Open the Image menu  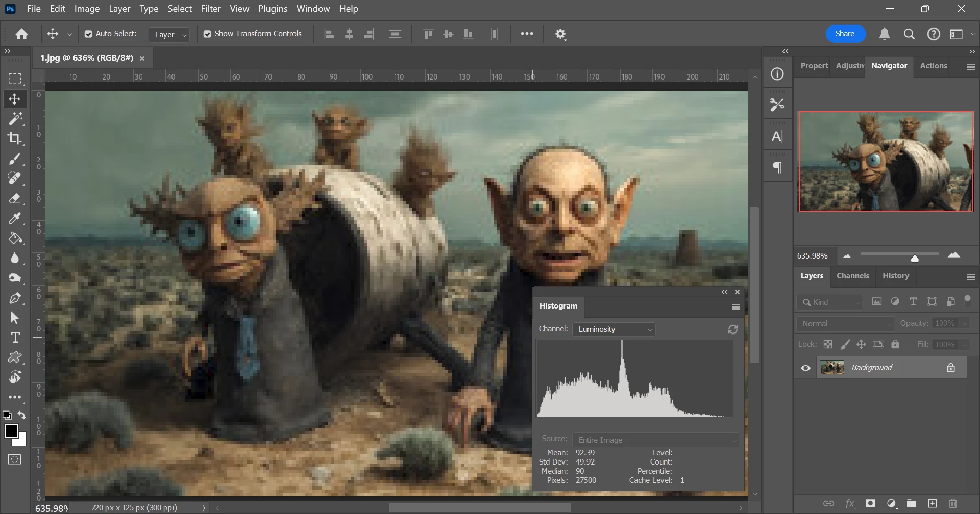[x=87, y=9]
